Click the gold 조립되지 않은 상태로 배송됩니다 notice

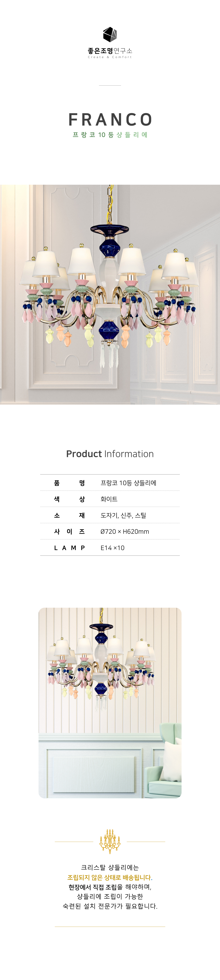pos(110,877)
